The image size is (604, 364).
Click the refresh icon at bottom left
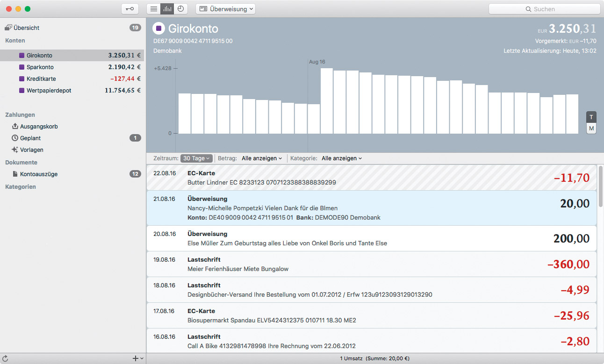point(6,358)
